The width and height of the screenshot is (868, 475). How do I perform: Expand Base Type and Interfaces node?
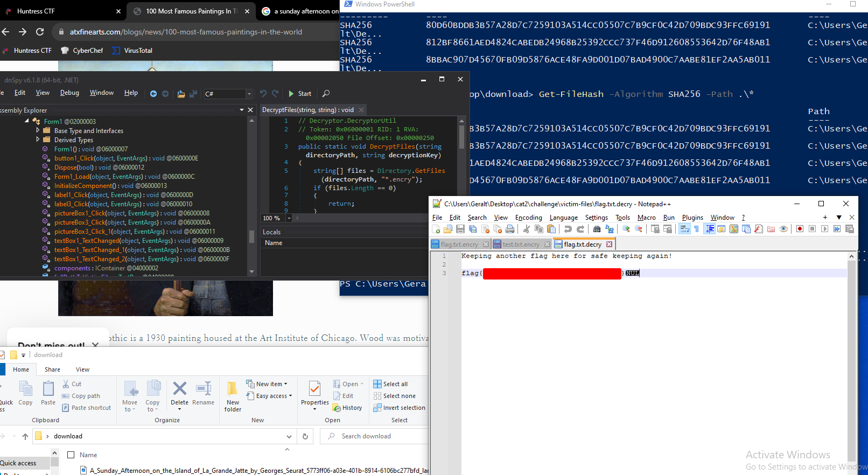(38, 130)
